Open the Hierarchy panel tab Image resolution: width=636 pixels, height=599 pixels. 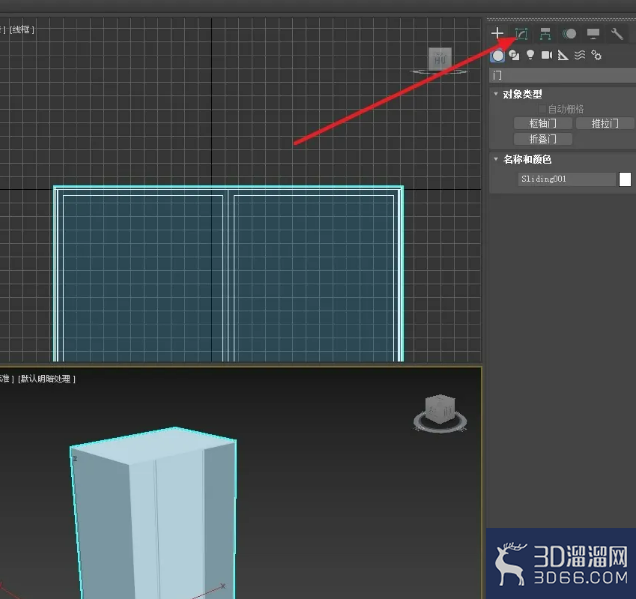545,34
